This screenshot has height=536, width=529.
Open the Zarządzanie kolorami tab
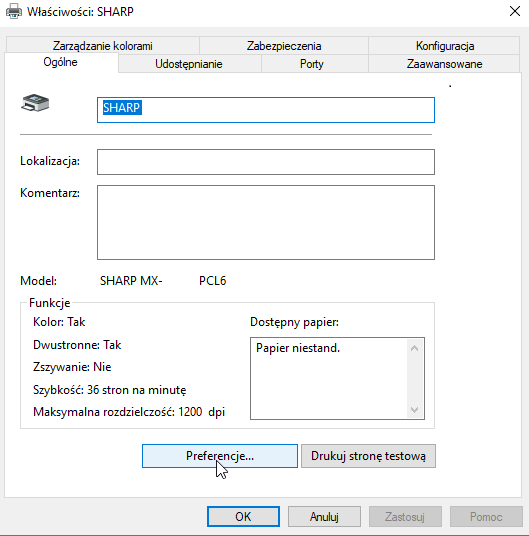[103, 45]
